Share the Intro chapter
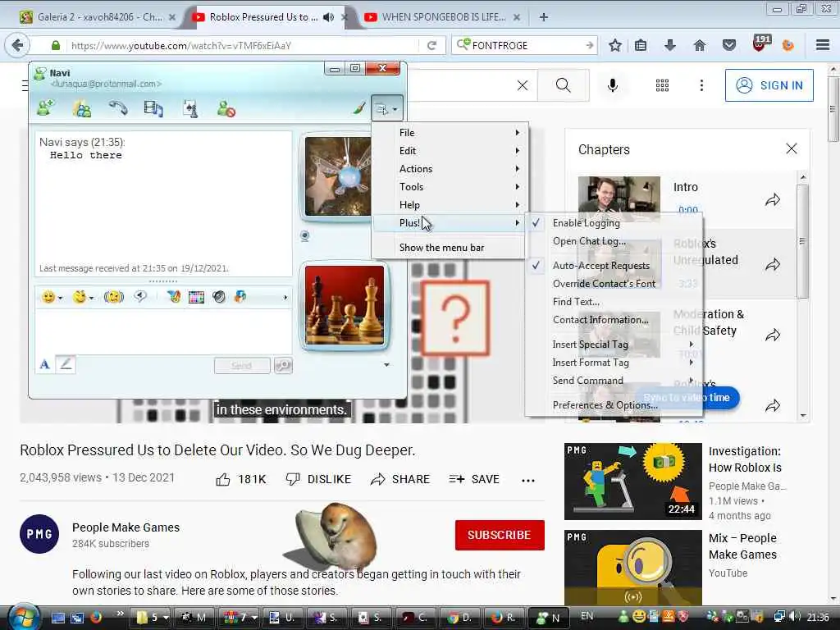840x630 pixels. tap(773, 200)
